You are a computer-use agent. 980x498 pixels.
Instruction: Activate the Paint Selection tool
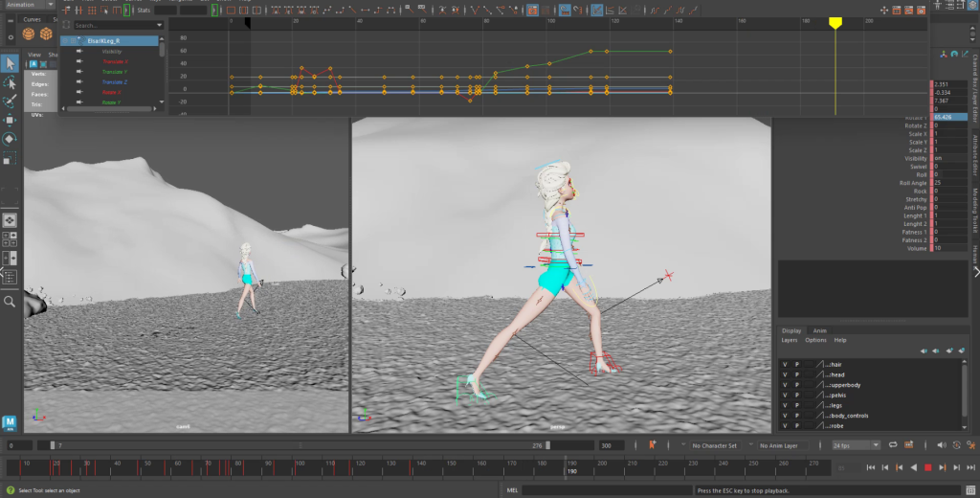pos(10,102)
